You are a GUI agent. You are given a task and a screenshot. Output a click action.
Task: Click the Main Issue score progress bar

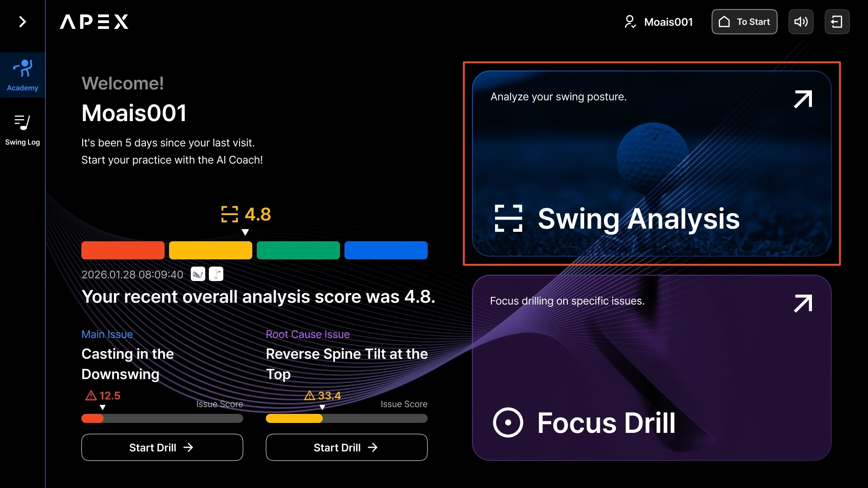point(162,418)
